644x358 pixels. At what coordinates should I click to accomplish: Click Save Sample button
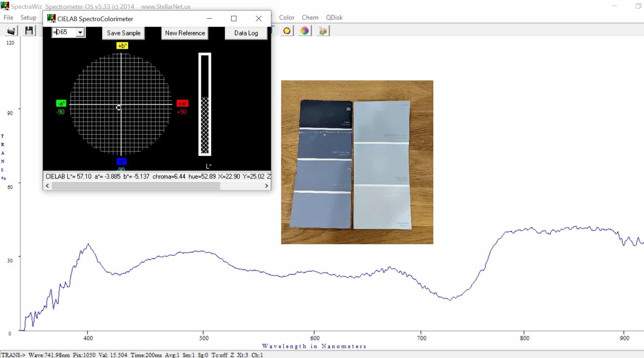[x=124, y=33]
